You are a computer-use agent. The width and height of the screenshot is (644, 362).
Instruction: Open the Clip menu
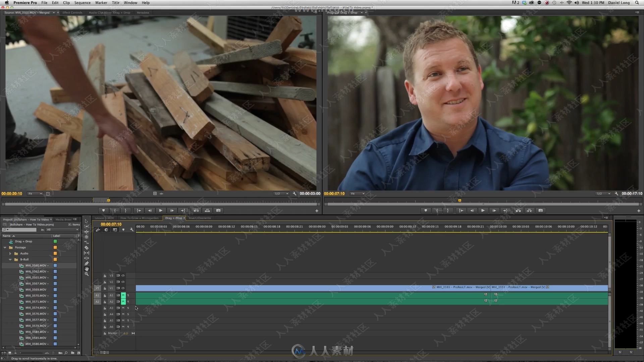(66, 3)
